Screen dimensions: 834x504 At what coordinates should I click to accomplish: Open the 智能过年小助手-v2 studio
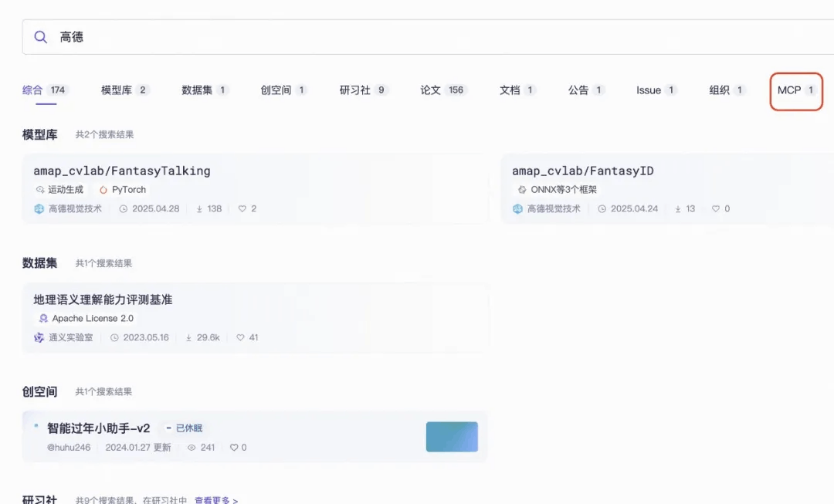[x=98, y=428]
